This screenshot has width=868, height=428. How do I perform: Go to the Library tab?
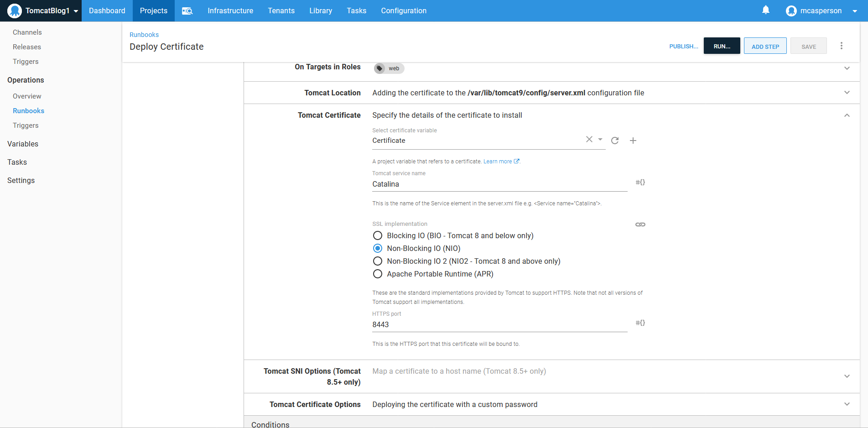pos(320,11)
